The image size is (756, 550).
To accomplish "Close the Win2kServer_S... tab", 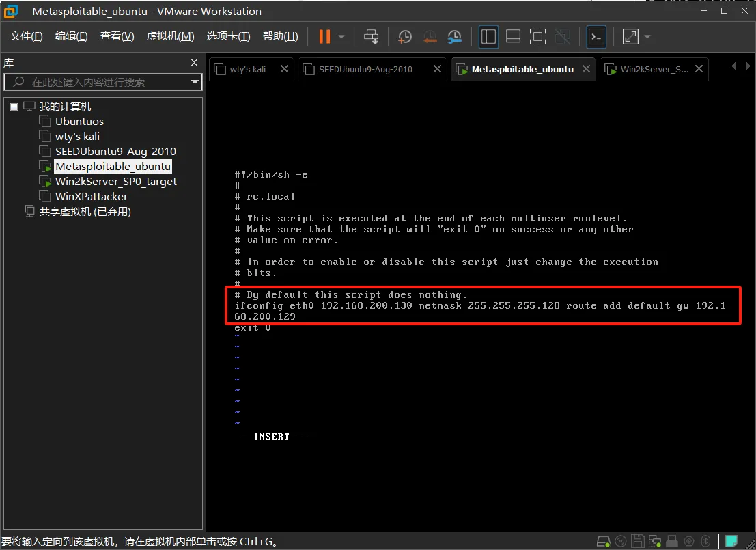I will tap(699, 69).
